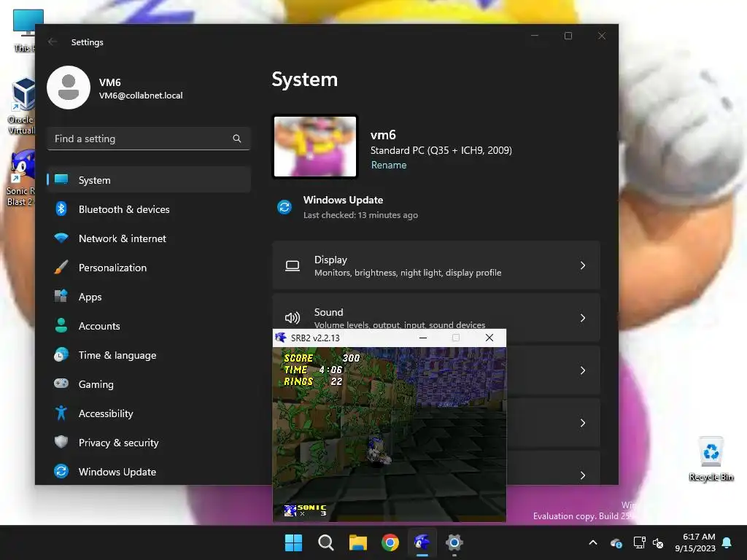Open the notifications bell
Viewport: 747px width, 560px height.
click(727, 542)
